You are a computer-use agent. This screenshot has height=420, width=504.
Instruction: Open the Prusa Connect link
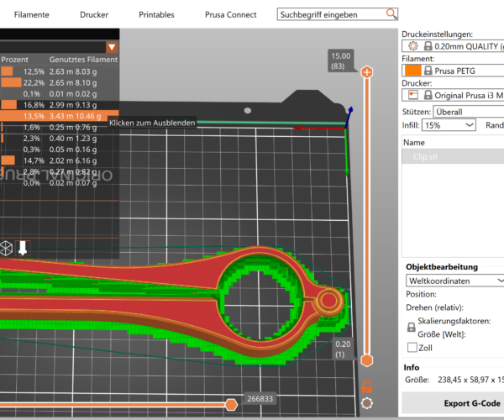pos(231,15)
